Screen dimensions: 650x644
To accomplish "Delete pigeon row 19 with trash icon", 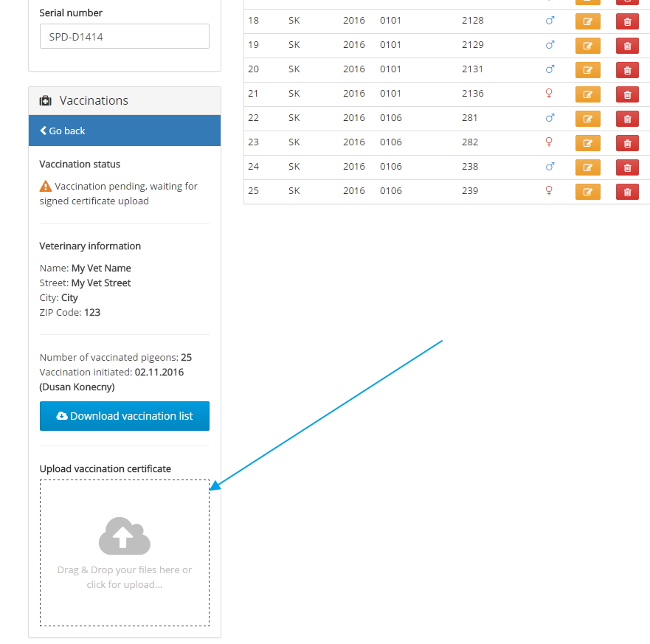I will [x=627, y=46].
